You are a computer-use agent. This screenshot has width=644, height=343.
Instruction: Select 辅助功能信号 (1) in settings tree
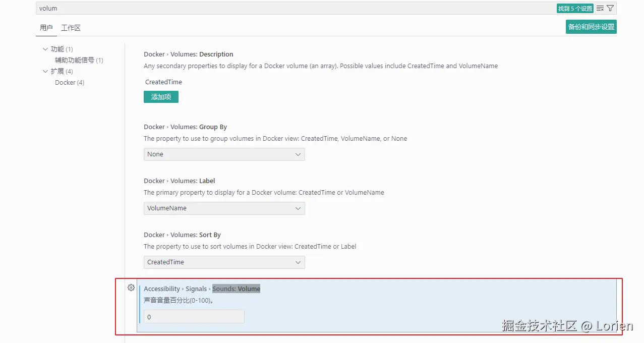tap(79, 60)
